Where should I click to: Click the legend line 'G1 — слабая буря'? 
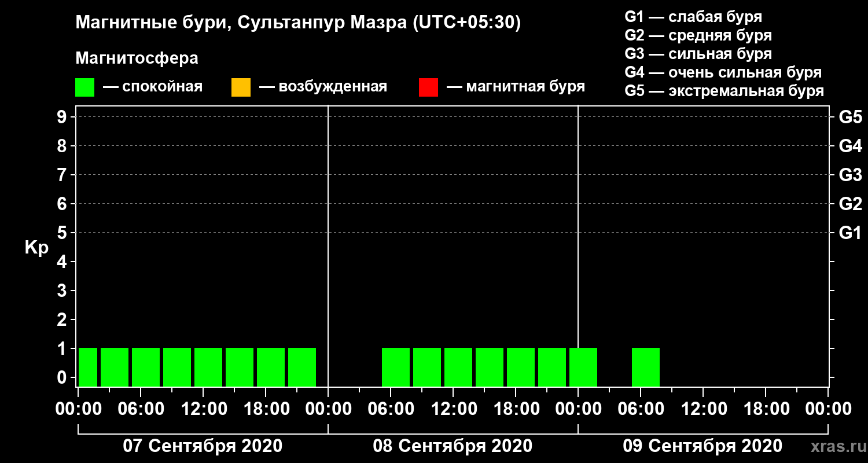pyautogui.click(x=693, y=16)
